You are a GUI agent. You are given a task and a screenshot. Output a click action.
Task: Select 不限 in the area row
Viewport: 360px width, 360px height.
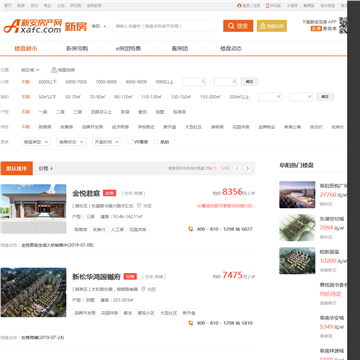pyautogui.click(x=25, y=97)
